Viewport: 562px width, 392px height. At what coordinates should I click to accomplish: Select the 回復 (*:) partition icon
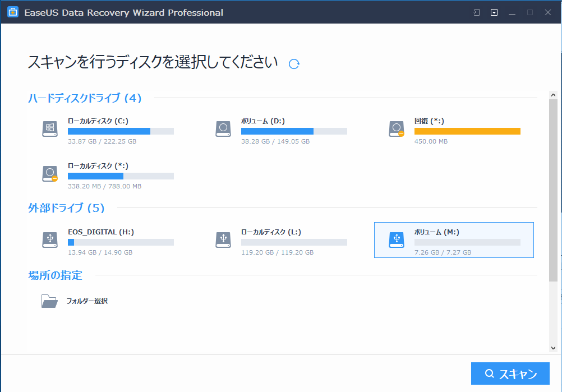[397, 129]
